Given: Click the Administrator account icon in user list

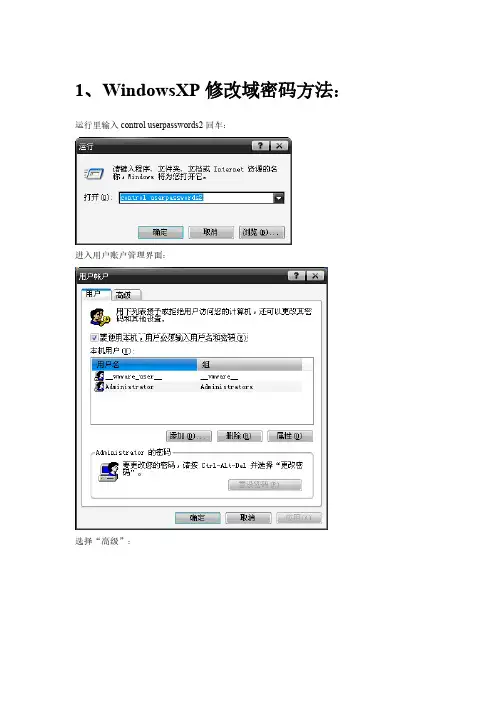Looking at the screenshot, I should [x=99, y=386].
